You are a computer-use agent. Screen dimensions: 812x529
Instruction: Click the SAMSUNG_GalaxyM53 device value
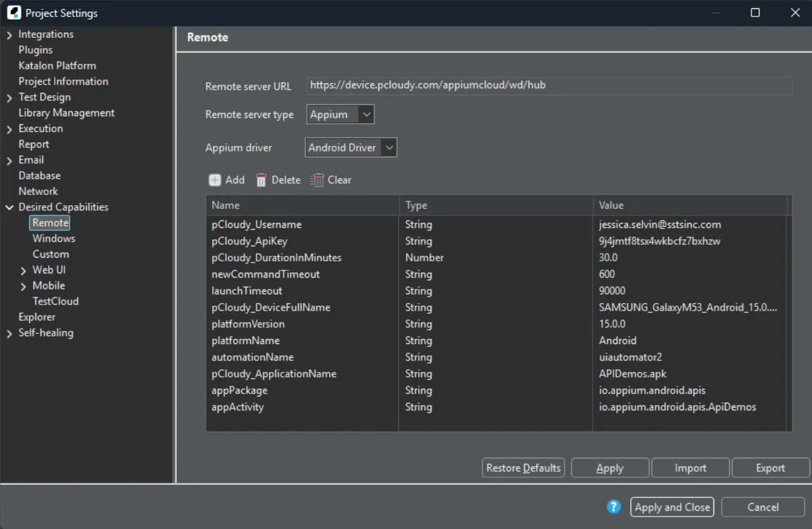[688, 307]
